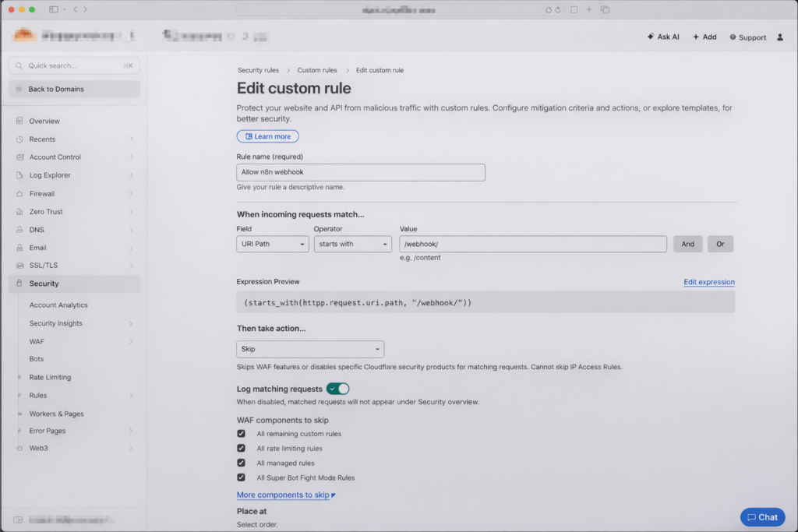Click the user profile icon in header

click(780, 37)
